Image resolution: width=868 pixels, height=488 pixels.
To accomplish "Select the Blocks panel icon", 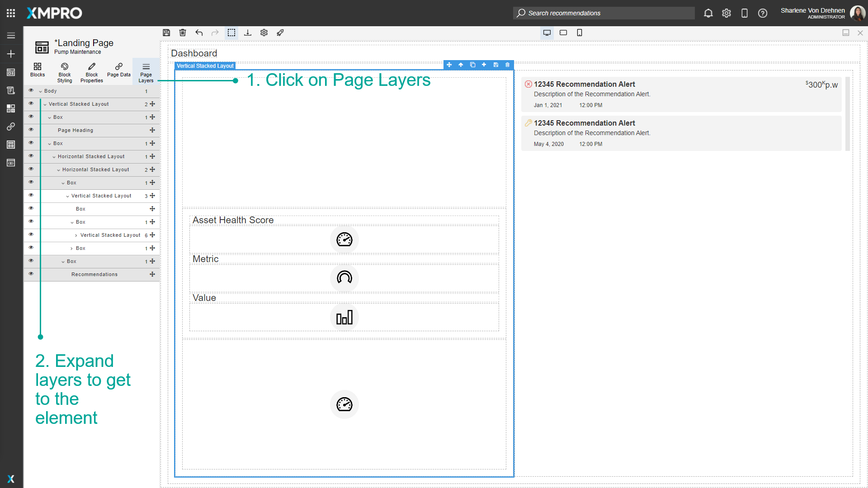I will (x=38, y=71).
